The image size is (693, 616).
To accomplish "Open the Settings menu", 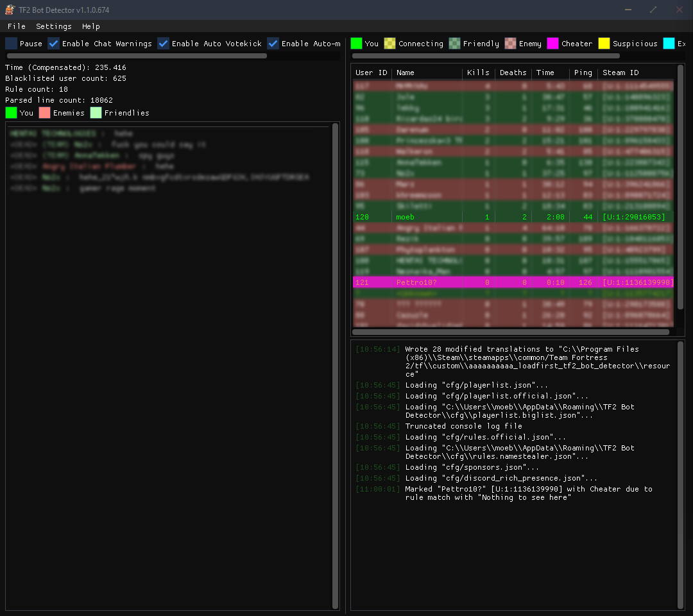I will pos(53,26).
